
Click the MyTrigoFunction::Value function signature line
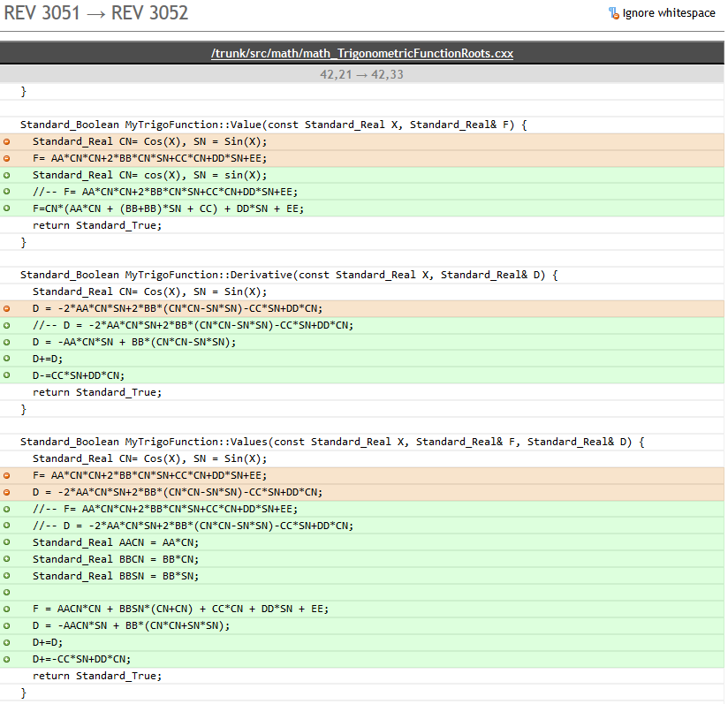click(273, 125)
